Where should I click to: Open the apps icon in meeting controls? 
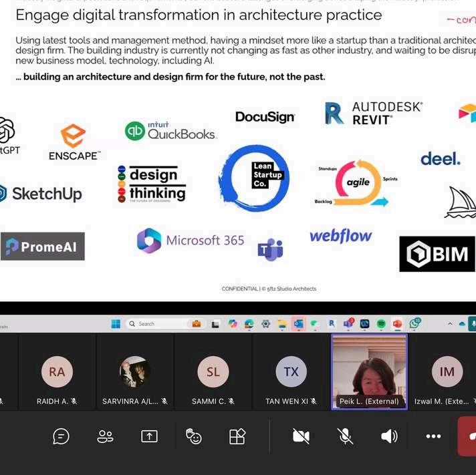coord(237,436)
